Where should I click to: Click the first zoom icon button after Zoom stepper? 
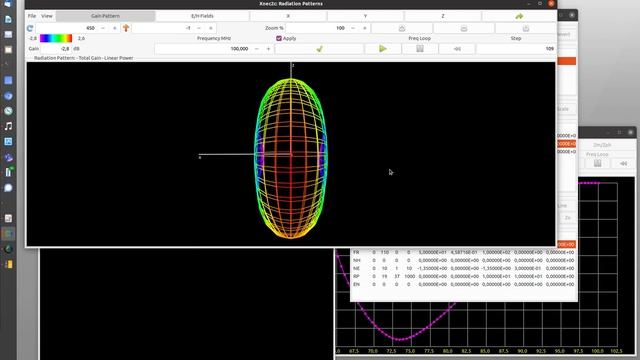(402, 28)
